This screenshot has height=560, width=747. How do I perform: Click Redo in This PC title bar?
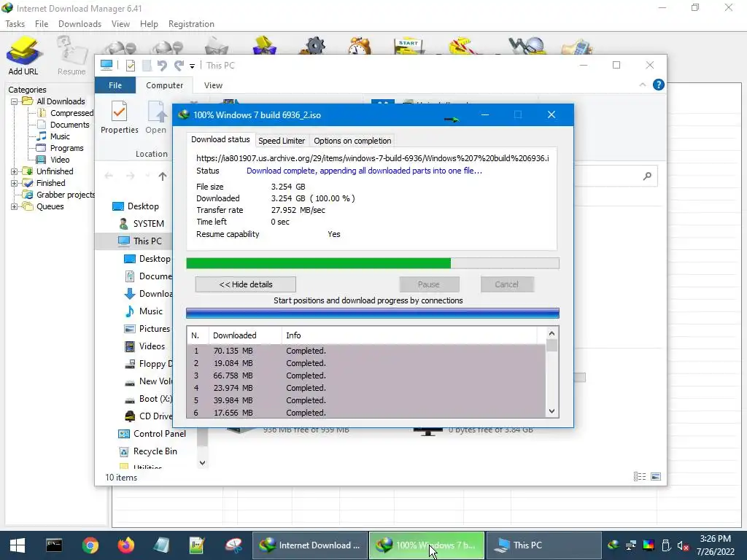click(x=179, y=66)
